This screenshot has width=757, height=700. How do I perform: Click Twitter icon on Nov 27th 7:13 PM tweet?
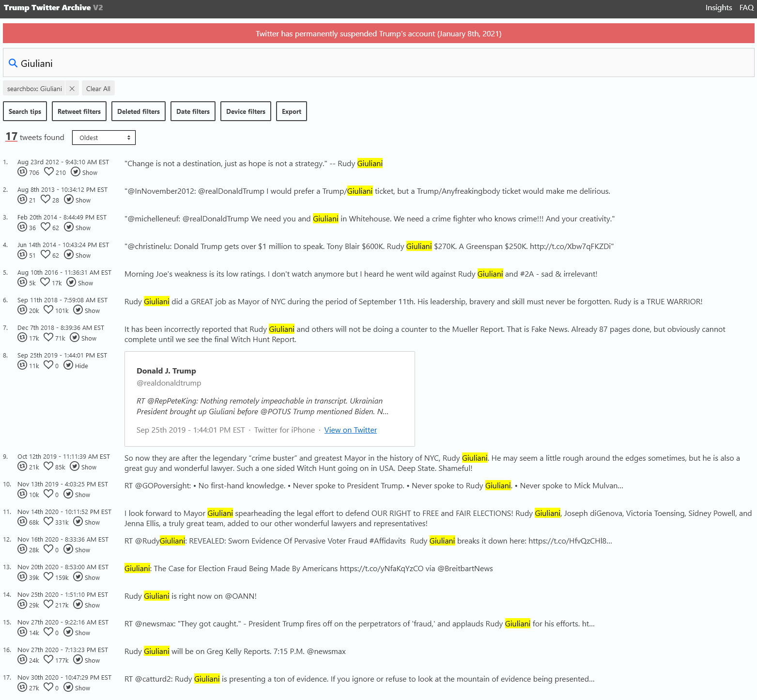point(78,659)
